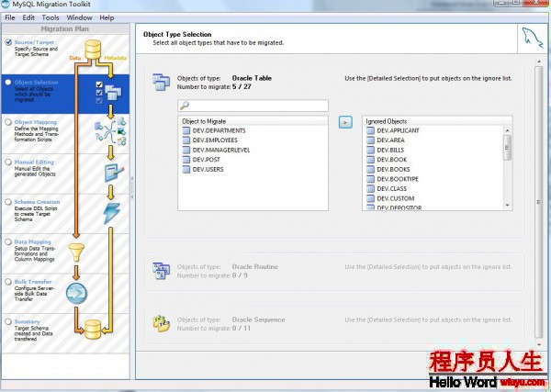
Task: Click the Data Mapping funnel icon
Action: (76, 252)
